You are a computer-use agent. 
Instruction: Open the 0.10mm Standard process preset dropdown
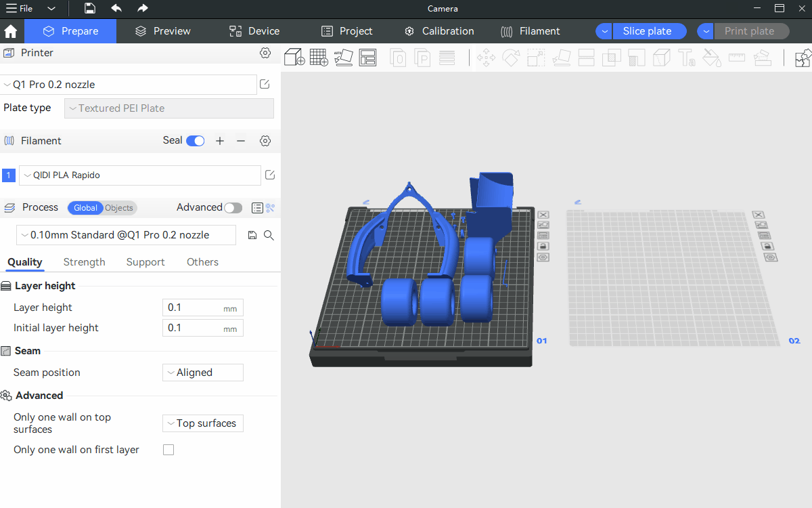click(x=127, y=235)
